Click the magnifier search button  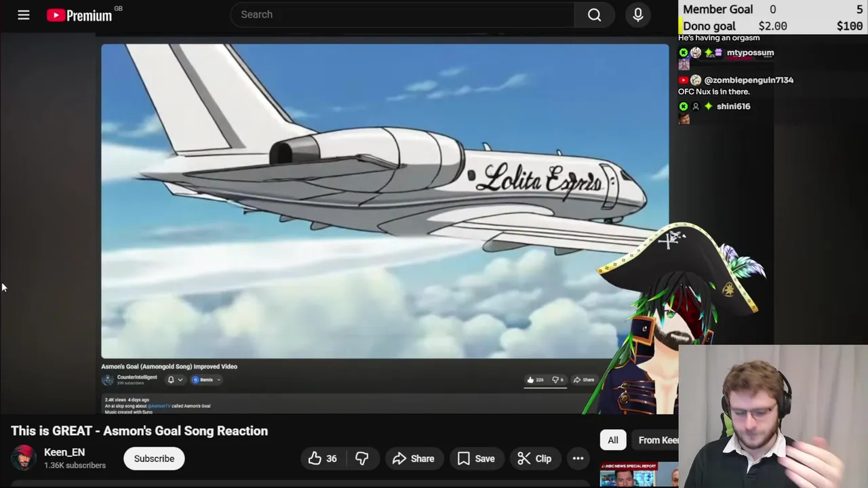coord(594,14)
